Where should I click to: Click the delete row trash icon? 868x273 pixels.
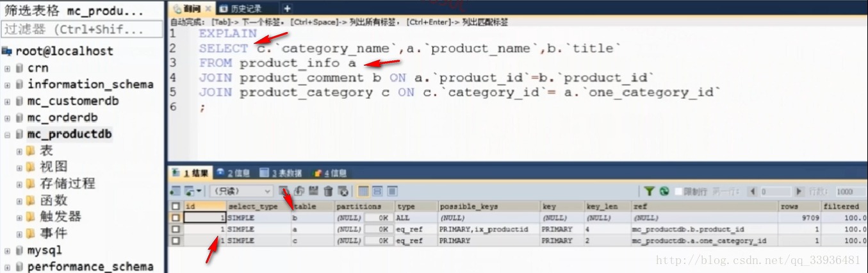(329, 191)
